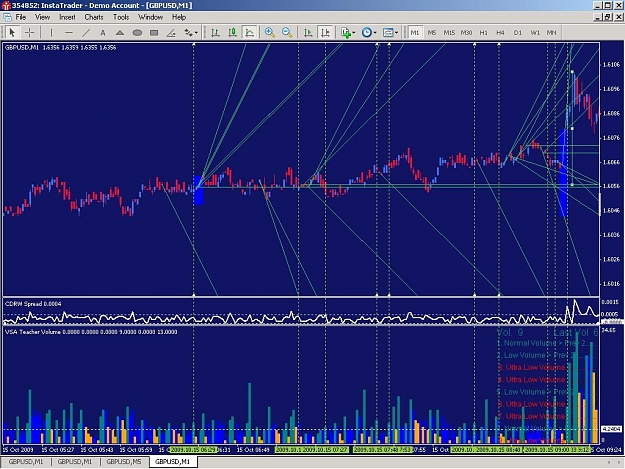625x469 pixels.
Task: Toggle chart shift from right border
Action: pos(326,32)
